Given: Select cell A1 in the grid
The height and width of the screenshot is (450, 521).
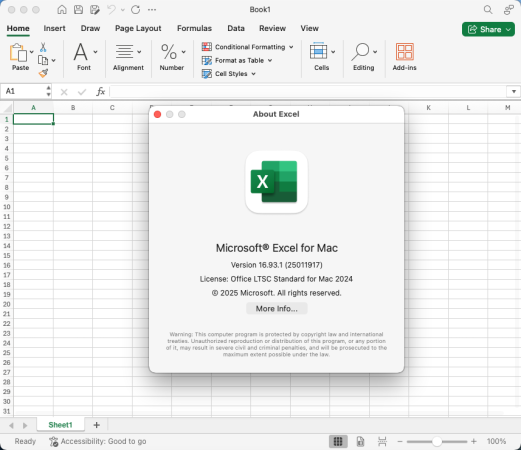Looking at the screenshot, I should [x=33, y=119].
